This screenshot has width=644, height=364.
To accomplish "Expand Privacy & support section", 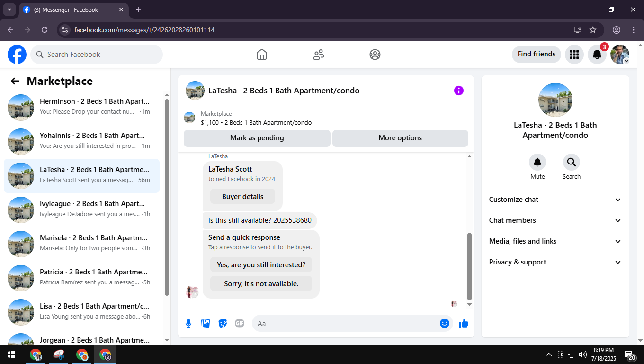I will point(555,262).
